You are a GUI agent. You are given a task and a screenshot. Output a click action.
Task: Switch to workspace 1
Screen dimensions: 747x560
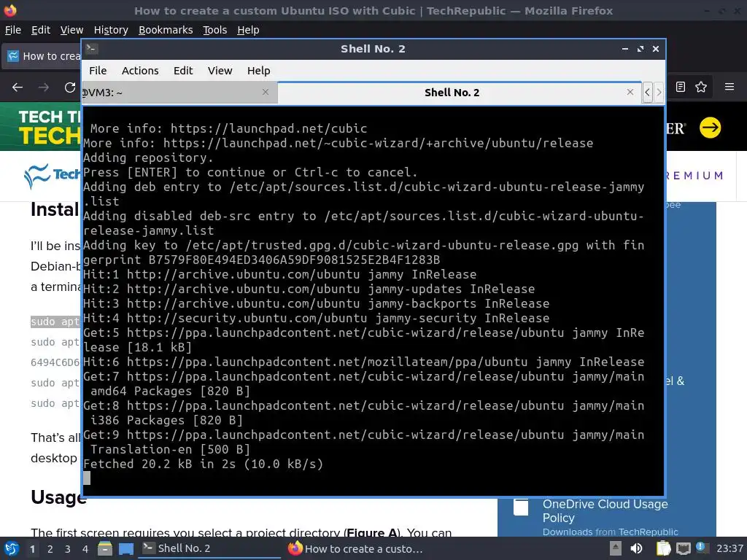32,549
